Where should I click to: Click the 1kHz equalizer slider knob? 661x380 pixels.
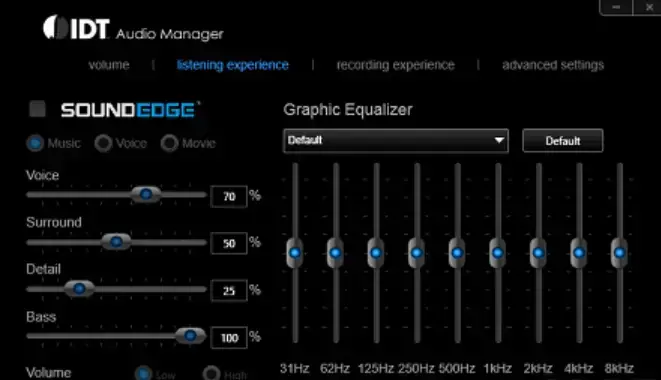[x=497, y=253]
